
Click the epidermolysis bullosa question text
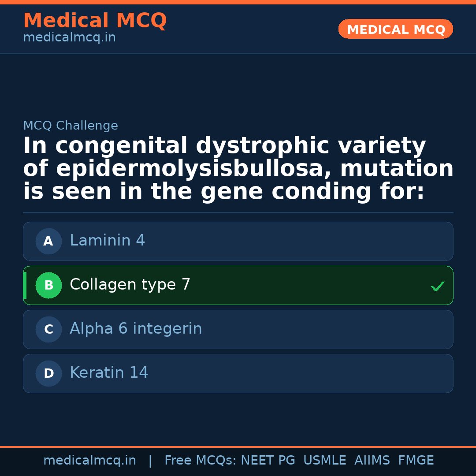coord(238,169)
